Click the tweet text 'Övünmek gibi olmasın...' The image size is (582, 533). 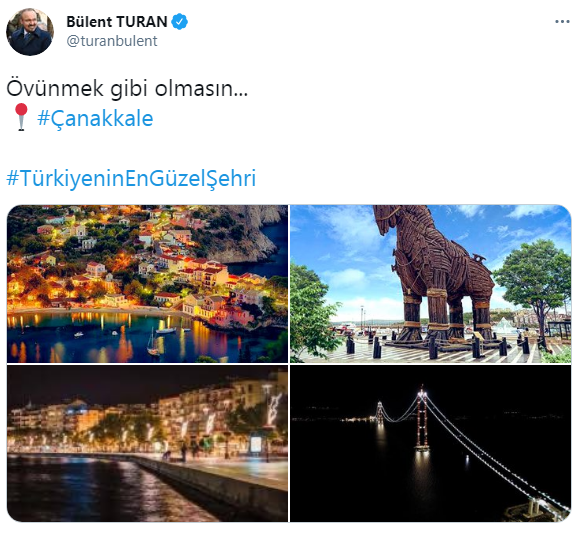click(x=127, y=89)
